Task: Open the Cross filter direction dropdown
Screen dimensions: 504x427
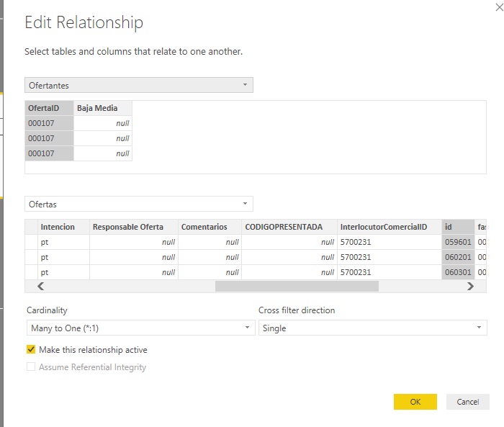Action: click(372, 328)
